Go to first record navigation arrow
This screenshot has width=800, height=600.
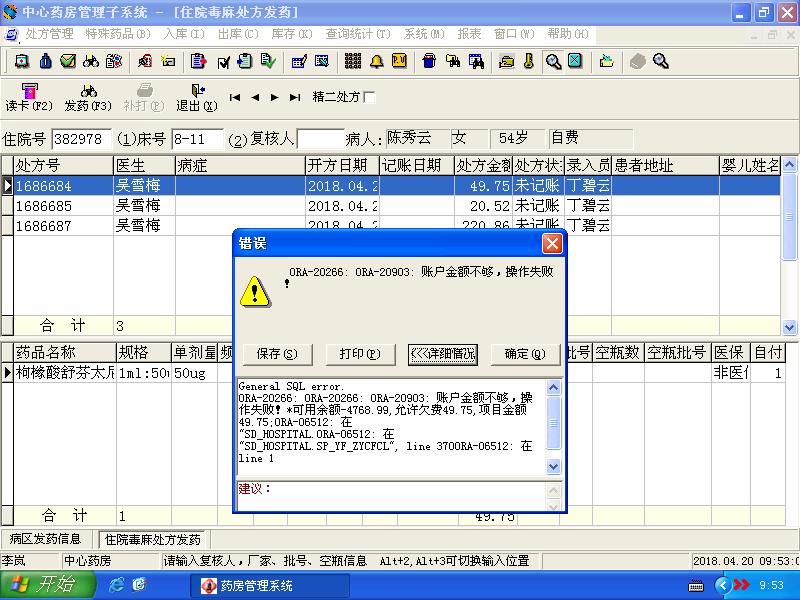[235, 97]
